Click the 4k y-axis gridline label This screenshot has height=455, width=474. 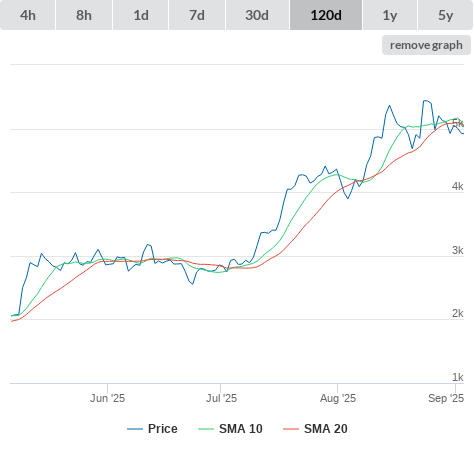pos(458,186)
